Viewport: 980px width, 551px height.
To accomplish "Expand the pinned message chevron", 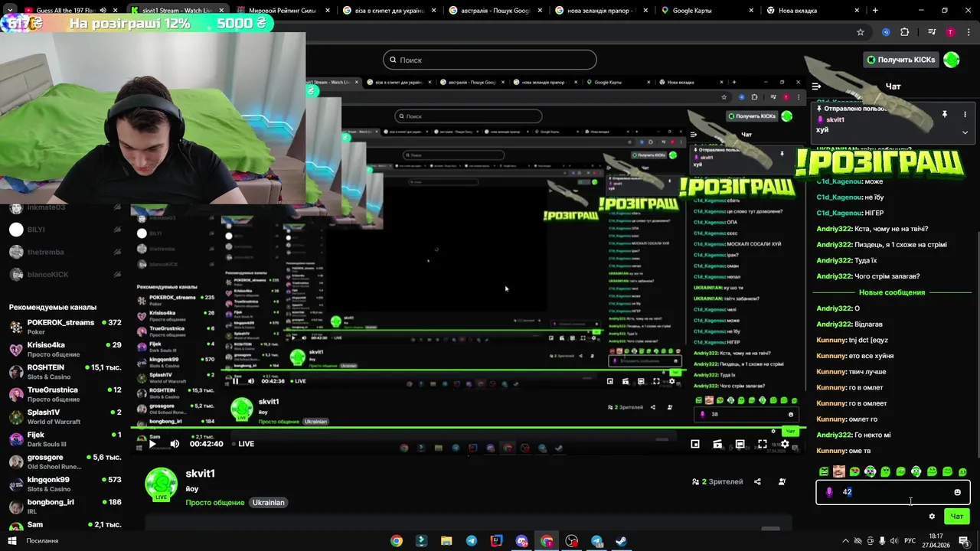I will (965, 132).
